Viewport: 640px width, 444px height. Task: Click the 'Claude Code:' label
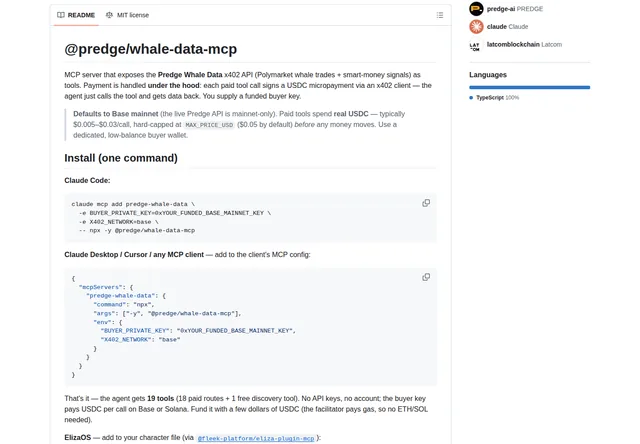click(x=87, y=180)
